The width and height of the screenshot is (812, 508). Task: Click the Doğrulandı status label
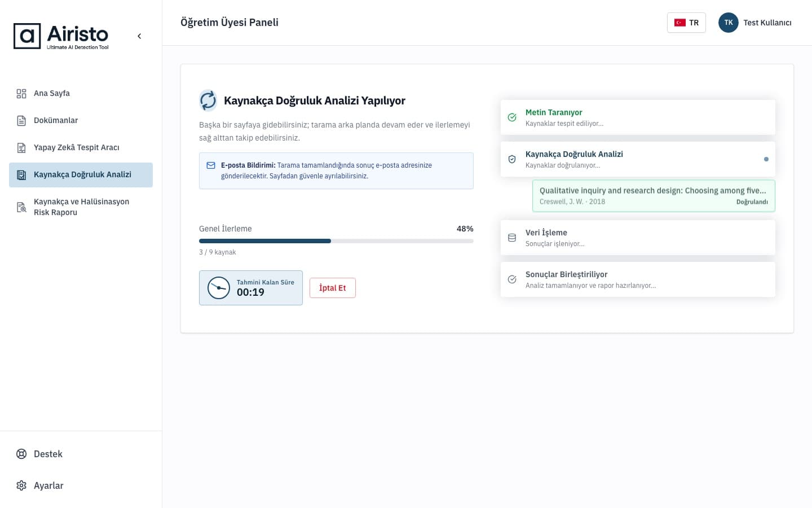click(x=752, y=202)
